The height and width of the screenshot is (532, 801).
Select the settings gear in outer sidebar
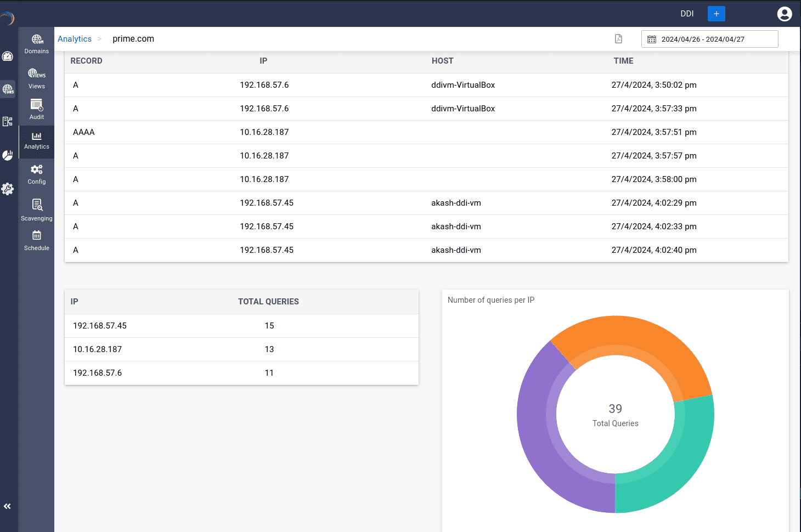coord(8,189)
